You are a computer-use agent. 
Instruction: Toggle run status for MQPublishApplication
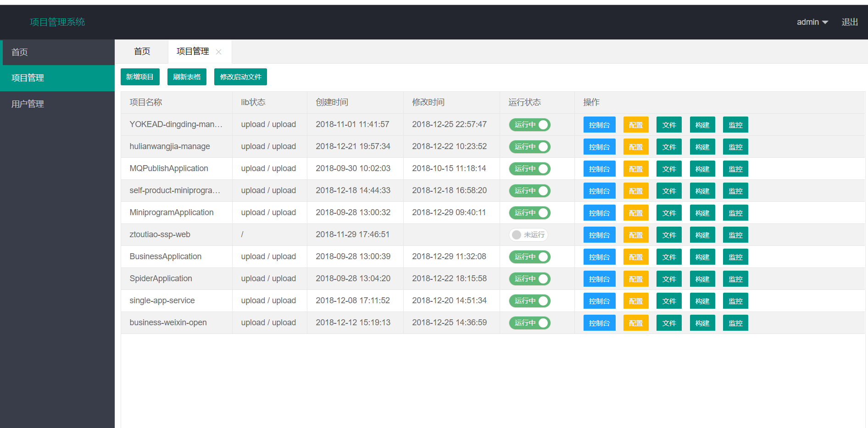530,169
